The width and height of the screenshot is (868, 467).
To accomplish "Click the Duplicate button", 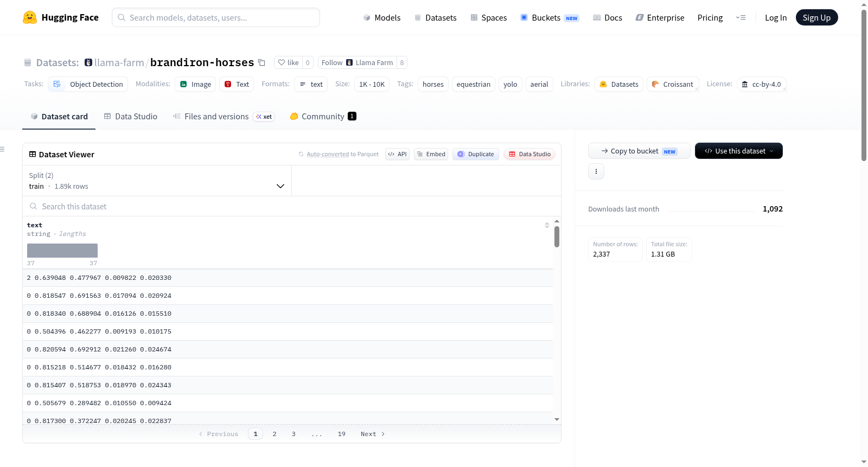I will [x=476, y=154].
